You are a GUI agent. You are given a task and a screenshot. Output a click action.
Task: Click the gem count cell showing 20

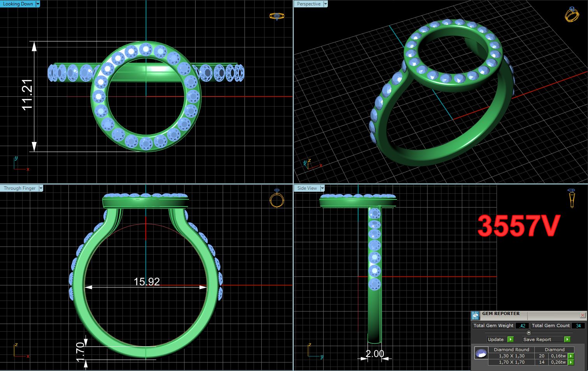[x=542, y=356]
